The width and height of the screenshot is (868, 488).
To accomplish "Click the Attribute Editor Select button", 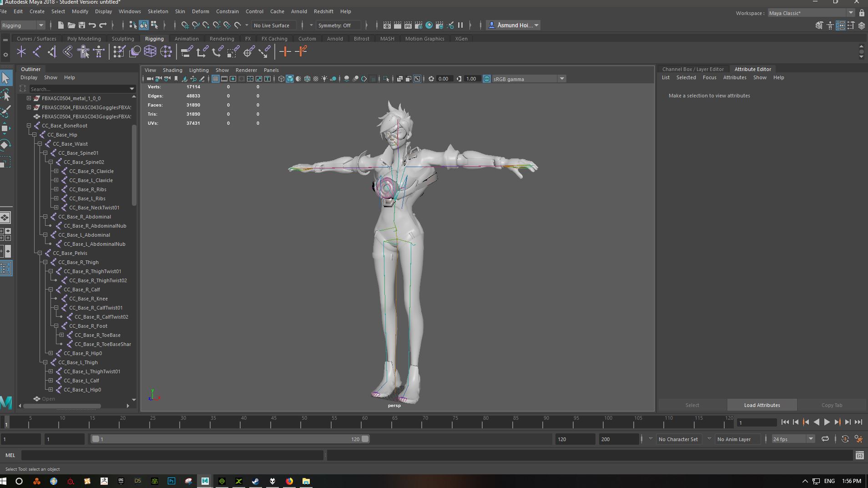I will pos(692,405).
